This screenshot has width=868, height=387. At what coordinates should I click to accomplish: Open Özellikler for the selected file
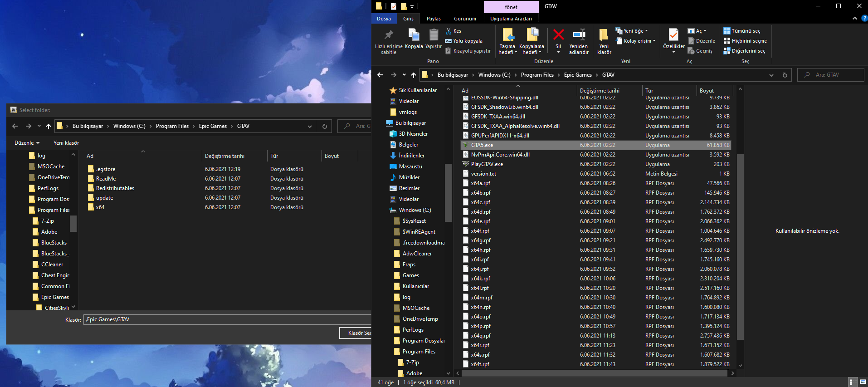(x=674, y=41)
